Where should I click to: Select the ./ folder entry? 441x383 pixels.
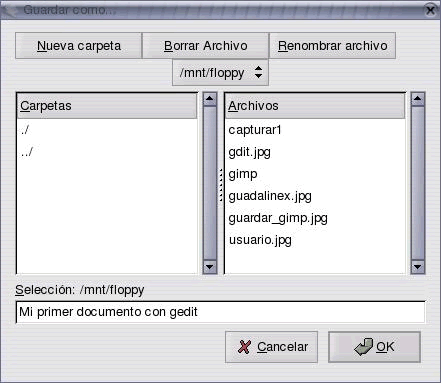[x=107, y=130]
